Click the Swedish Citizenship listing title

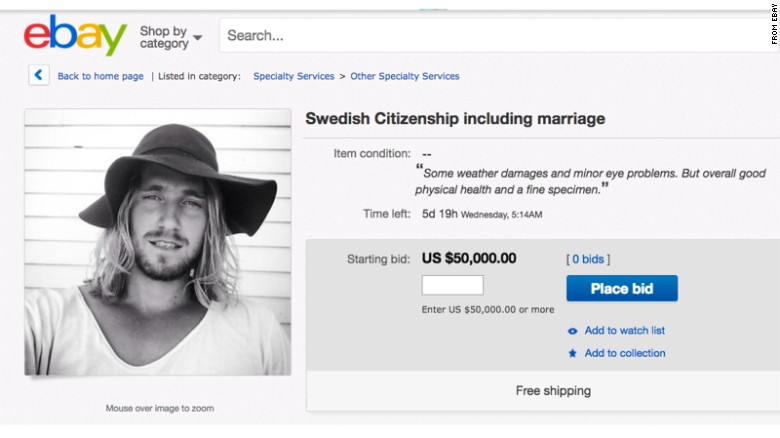pyautogui.click(x=454, y=119)
